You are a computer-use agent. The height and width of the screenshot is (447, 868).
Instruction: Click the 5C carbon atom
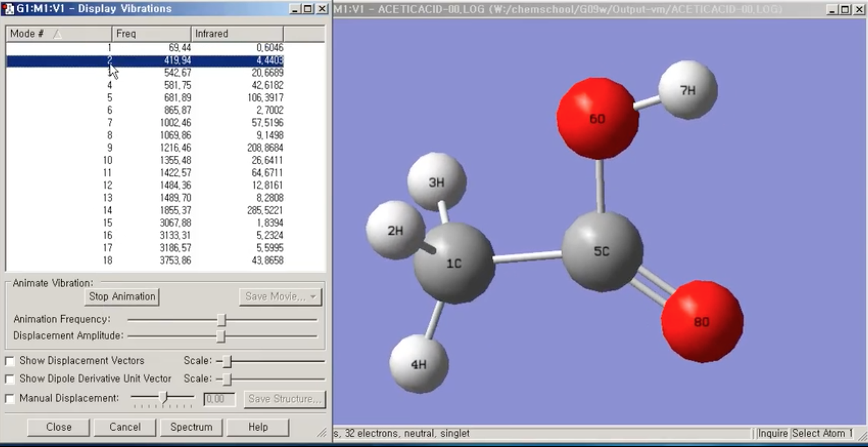tap(601, 251)
